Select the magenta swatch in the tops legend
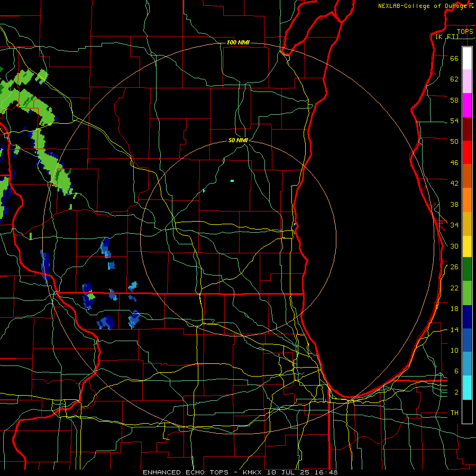Screen dimensions: 476x476 tap(467, 105)
